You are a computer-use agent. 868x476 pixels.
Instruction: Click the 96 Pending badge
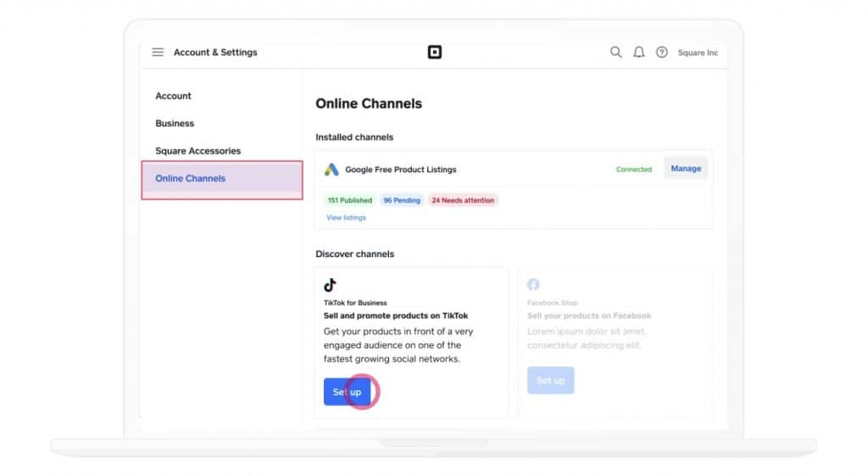402,200
